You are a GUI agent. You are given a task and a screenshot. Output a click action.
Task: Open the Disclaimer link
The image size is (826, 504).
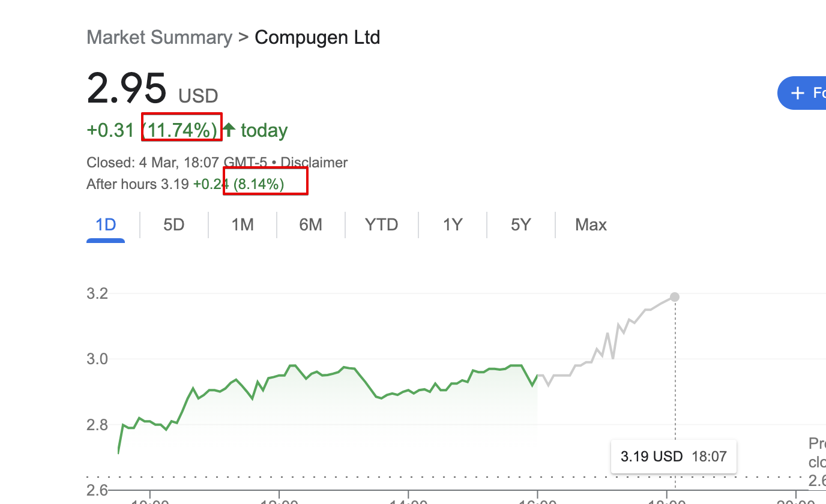click(x=314, y=163)
